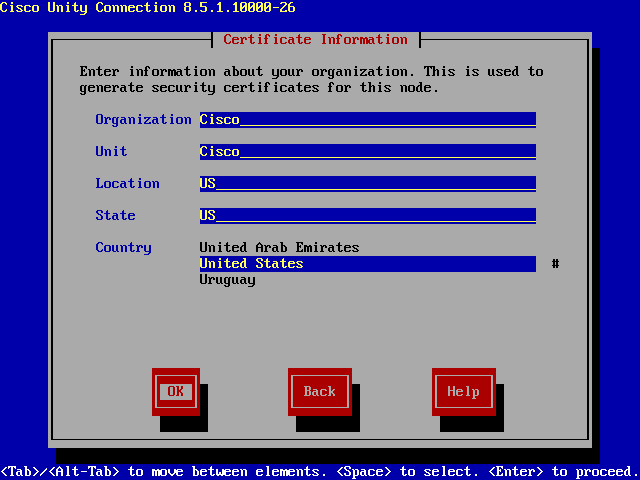Viewport: 640px width, 480px height.
Task: Click the State label
Action: (x=115, y=216)
